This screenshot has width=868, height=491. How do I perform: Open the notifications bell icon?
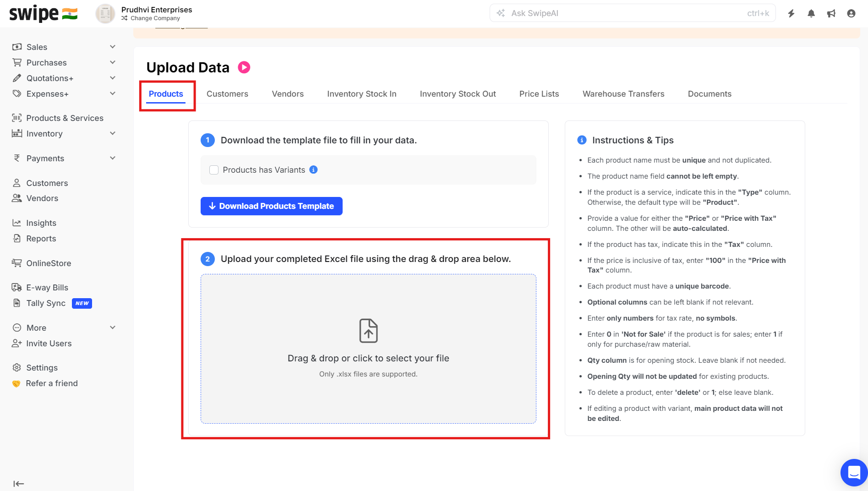tap(811, 13)
